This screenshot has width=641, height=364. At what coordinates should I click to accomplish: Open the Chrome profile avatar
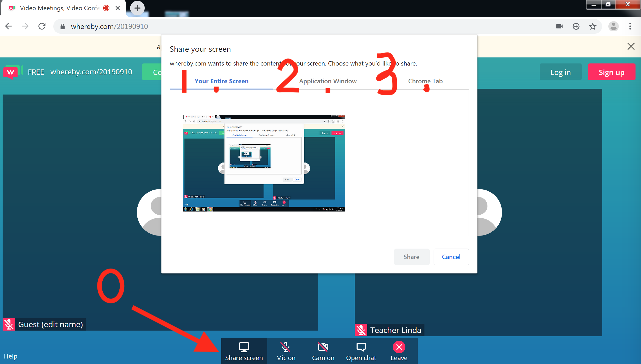click(x=613, y=26)
